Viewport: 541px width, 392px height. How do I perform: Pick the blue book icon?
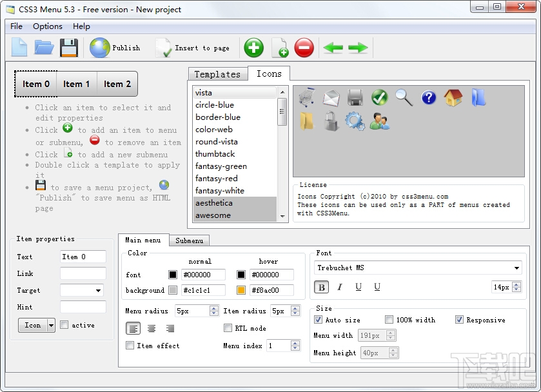pyautogui.click(x=478, y=97)
